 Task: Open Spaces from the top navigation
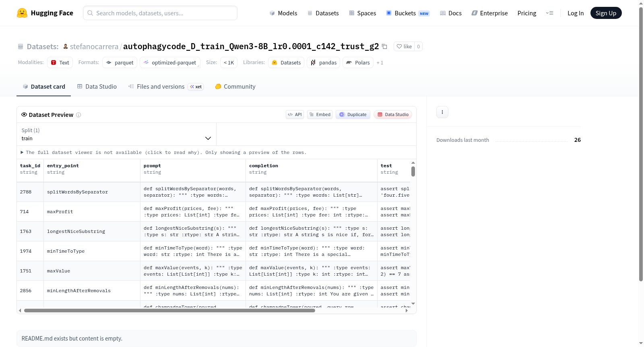point(362,13)
